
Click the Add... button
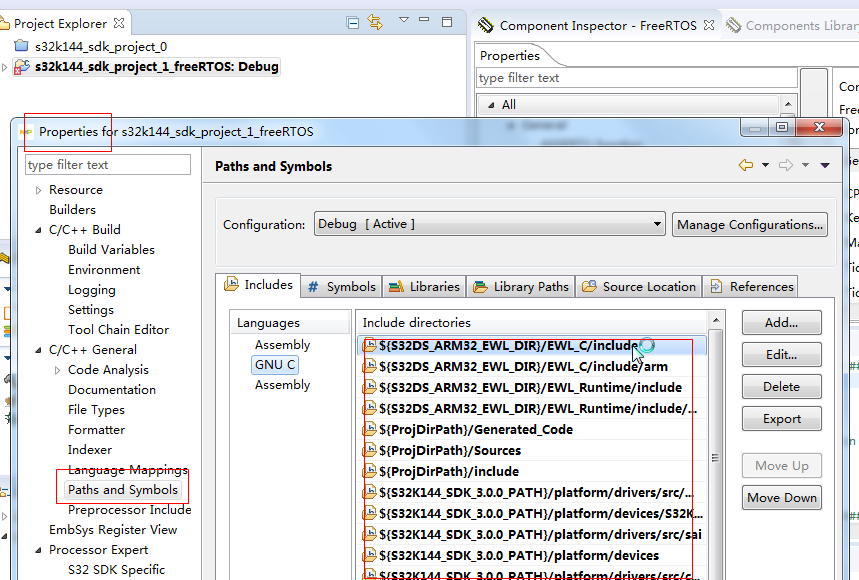[782, 323]
